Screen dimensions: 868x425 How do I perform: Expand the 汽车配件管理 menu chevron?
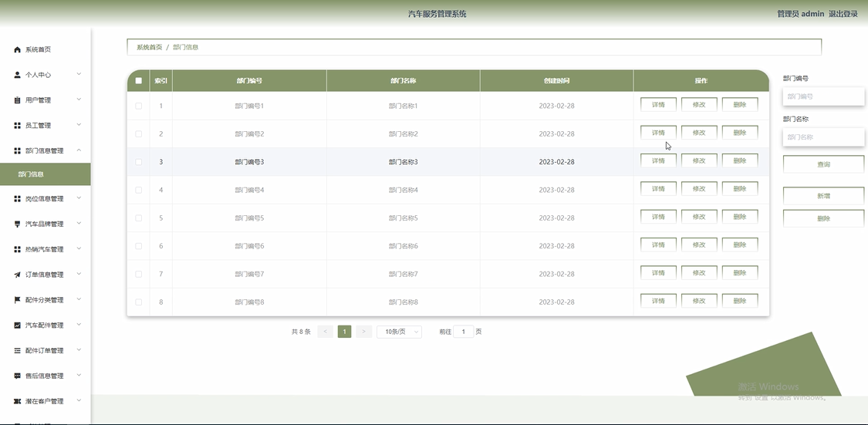tap(79, 325)
